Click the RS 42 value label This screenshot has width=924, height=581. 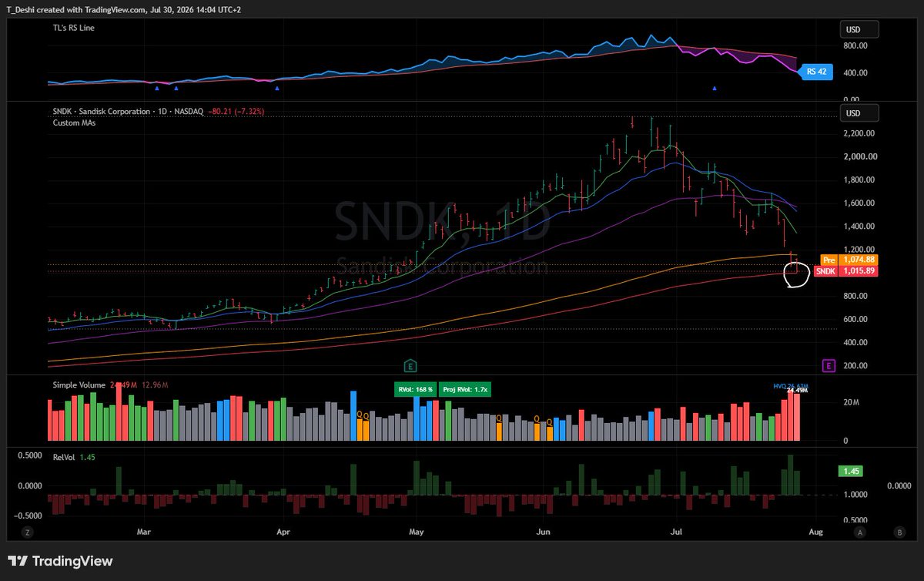816,72
